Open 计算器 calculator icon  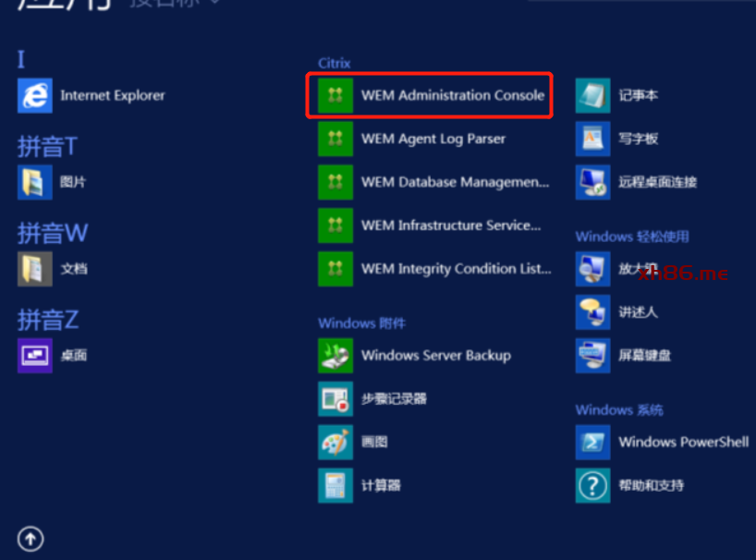[x=335, y=485]
